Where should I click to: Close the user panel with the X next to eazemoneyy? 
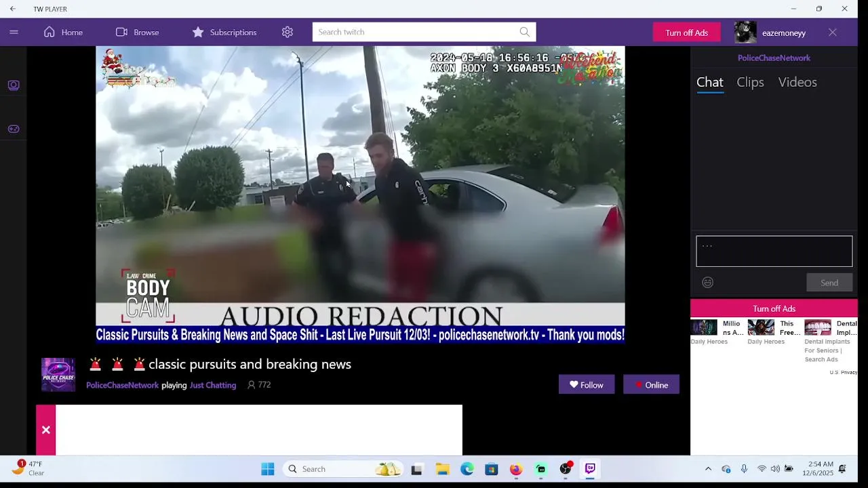click(x=832, y=33)
